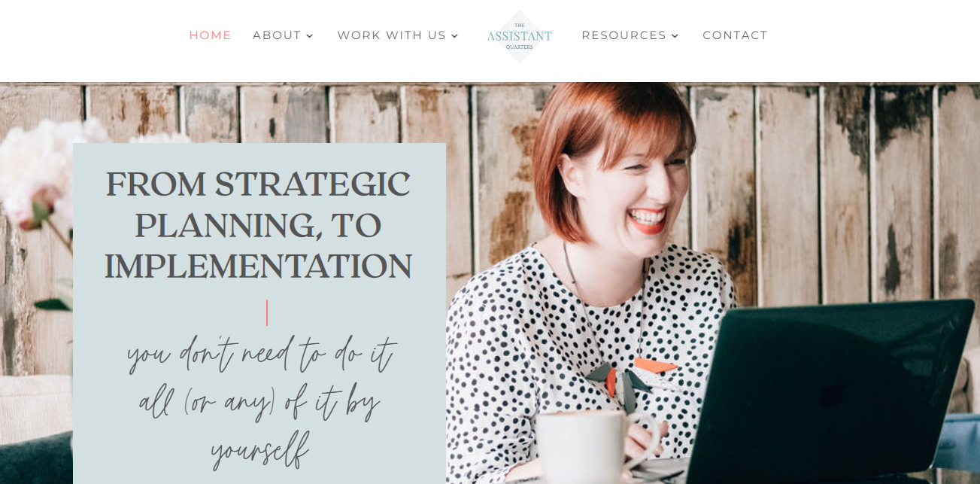
Task: Click the word IMPLEMENTATION in heading
Action: [x=258, y=266]
